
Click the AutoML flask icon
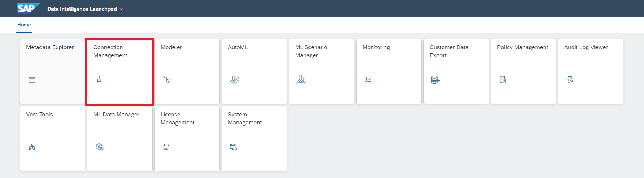[x=234, y=79]
